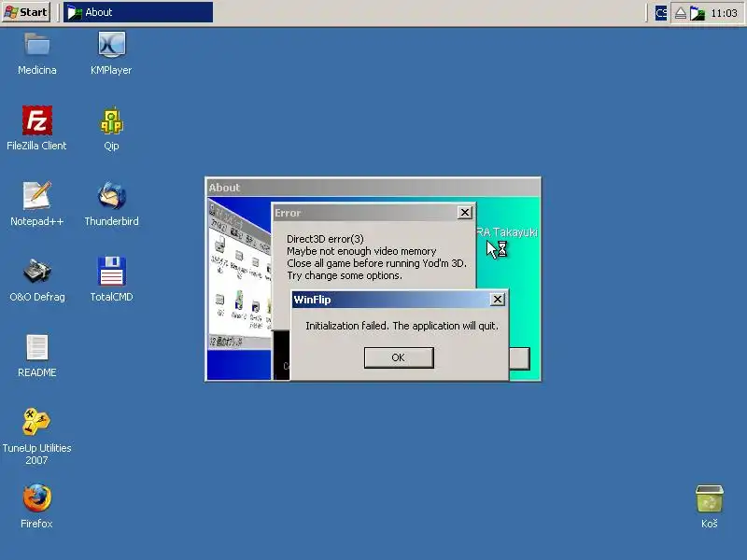Click 'Try change some options.' text
Screen dimensions: 747x560
click(x=345, y=275)
